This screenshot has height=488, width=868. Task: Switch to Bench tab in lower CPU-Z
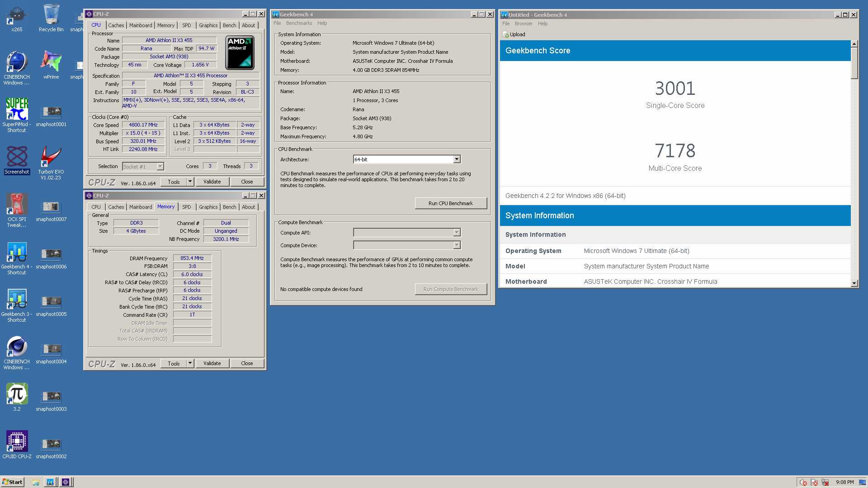[x=229, y=207]
